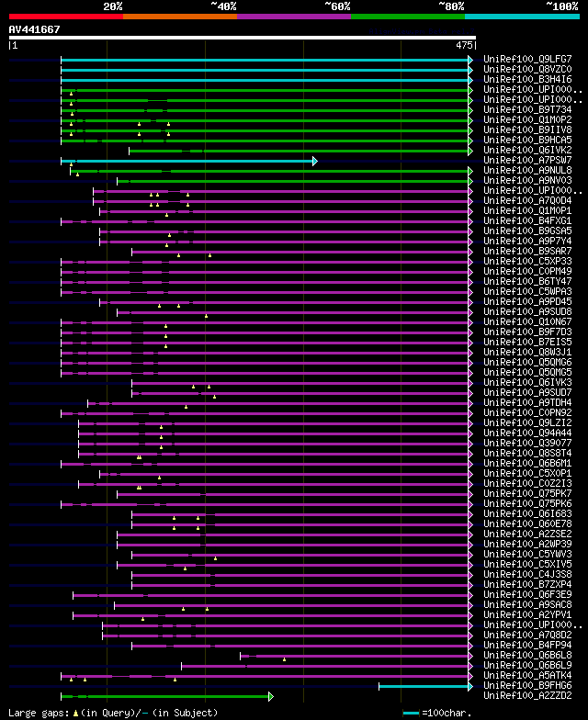Select the green ~80% legend segment
588x720 pixels.
[x=408, y=17]
